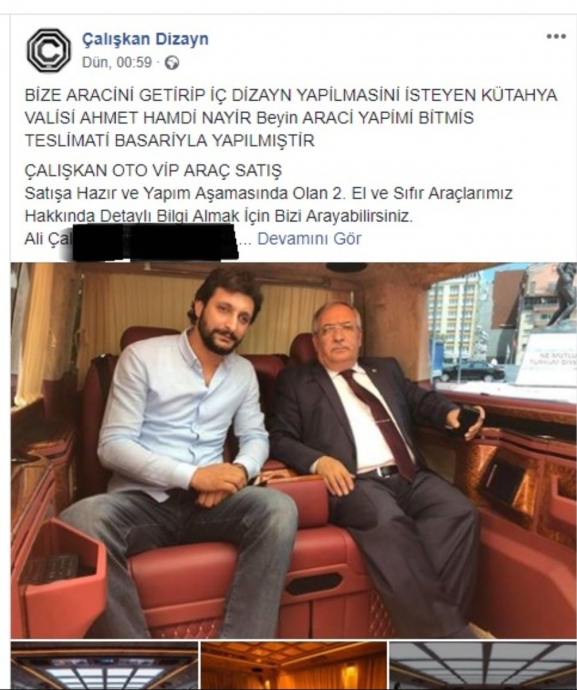The image size is (577, 690).
Task: Open the Çalışkan Dizayn octagon logo avatar
Action: point(48,50)
